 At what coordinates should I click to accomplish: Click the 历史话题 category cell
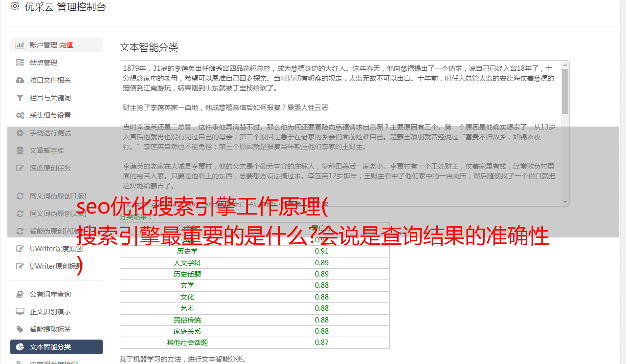coord(187,274)
